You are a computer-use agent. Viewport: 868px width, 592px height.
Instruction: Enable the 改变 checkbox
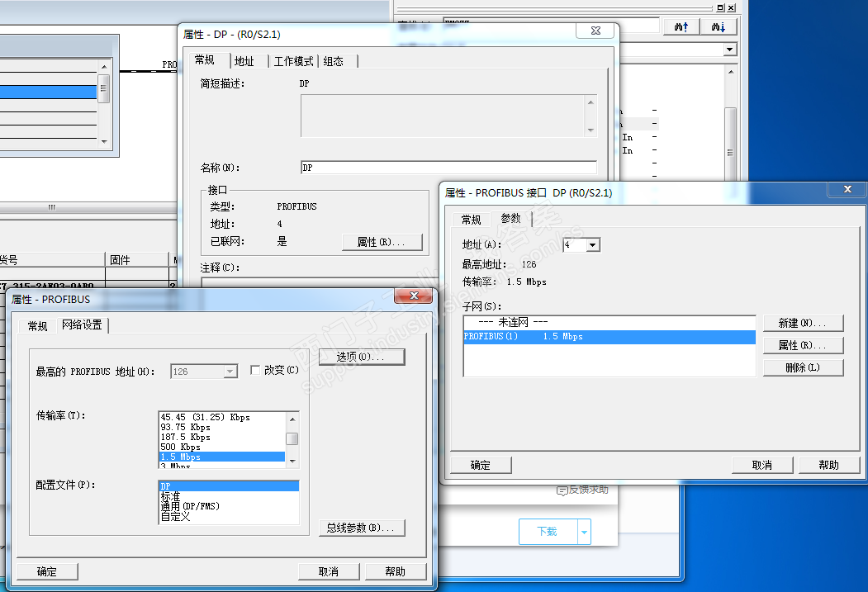click(x=255, y=370)
